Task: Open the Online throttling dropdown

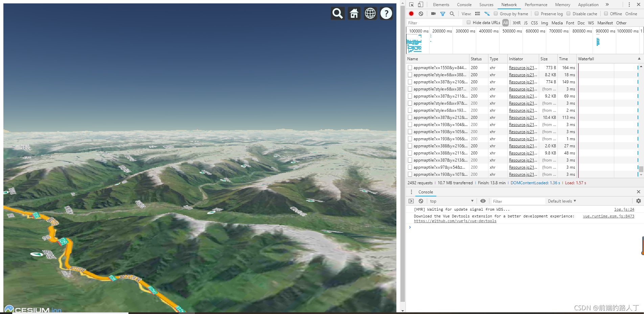Action: (x=631, y=14)
